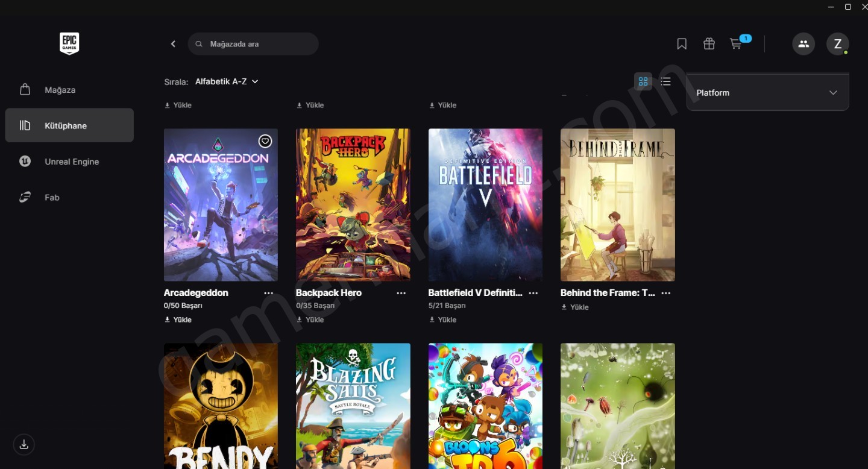Click Backpack Hero's 0/35 Başarı text

(315, 306)
